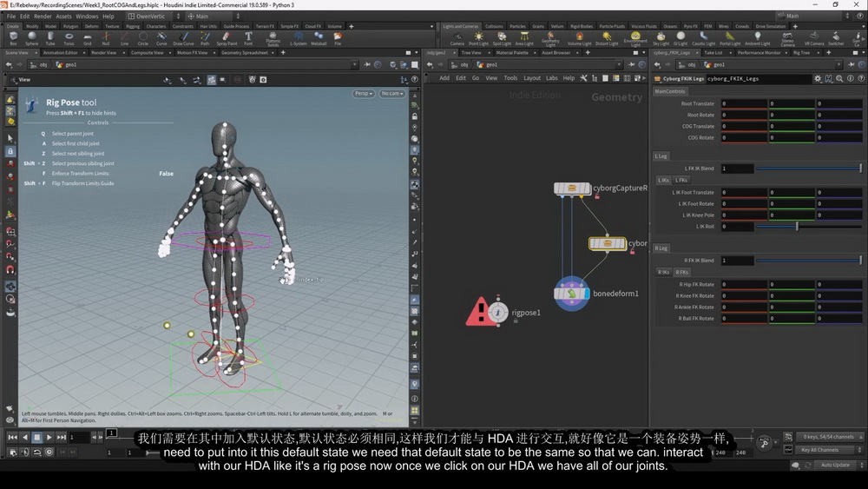Viewport: 868px width, 489px height.
Task: Add a Sky Light from the shelf
Action: [661, 39]
